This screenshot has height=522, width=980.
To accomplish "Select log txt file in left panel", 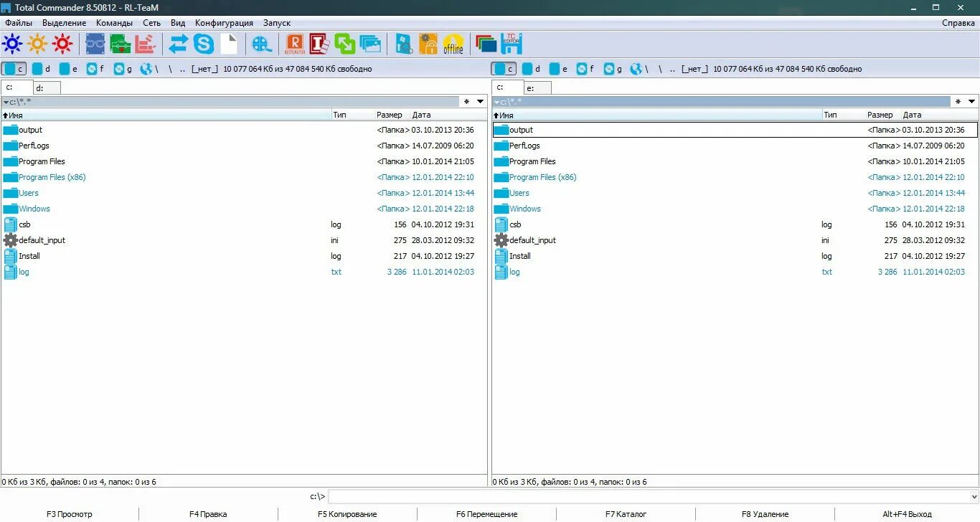I will pyautogui.click(x=244, y=272).
